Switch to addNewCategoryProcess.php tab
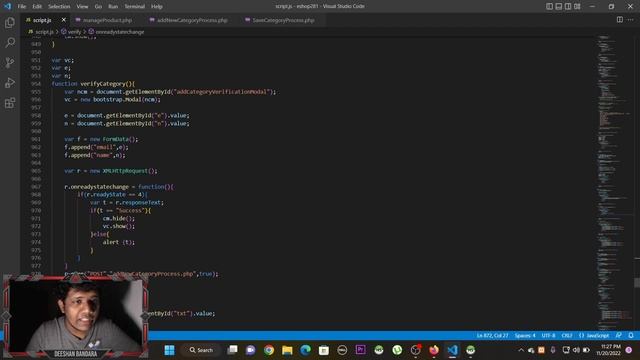 point(192,20)
